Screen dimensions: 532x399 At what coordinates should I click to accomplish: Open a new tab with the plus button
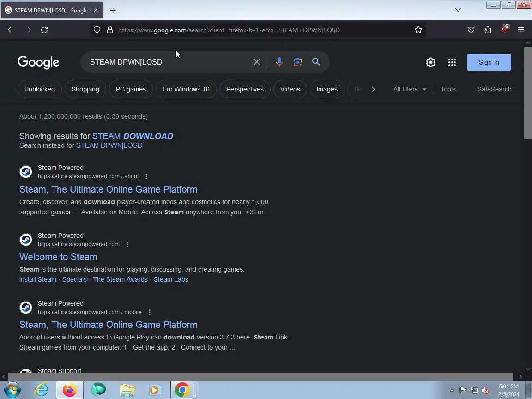113,11
